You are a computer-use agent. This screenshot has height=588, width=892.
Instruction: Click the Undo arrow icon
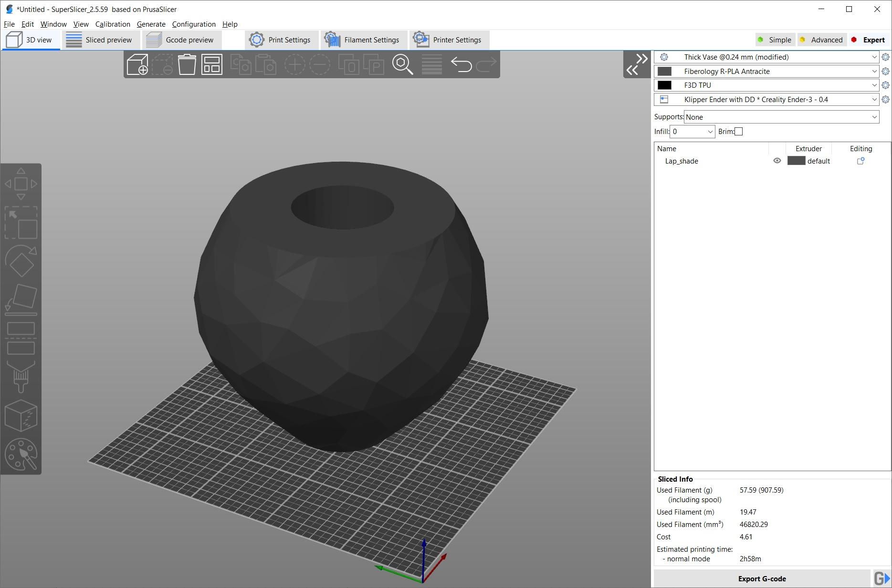pos(462,64)
